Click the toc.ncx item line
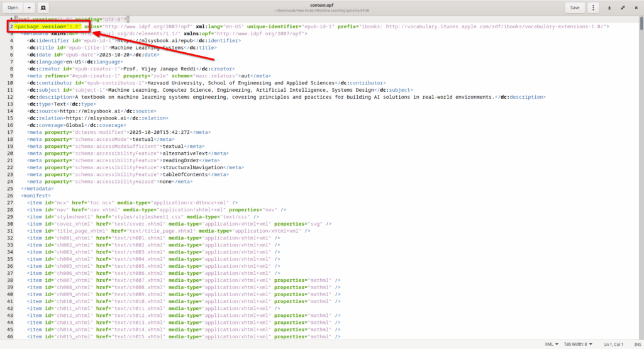This screenshot has height=349, width=644. click(x=132, y=203)
